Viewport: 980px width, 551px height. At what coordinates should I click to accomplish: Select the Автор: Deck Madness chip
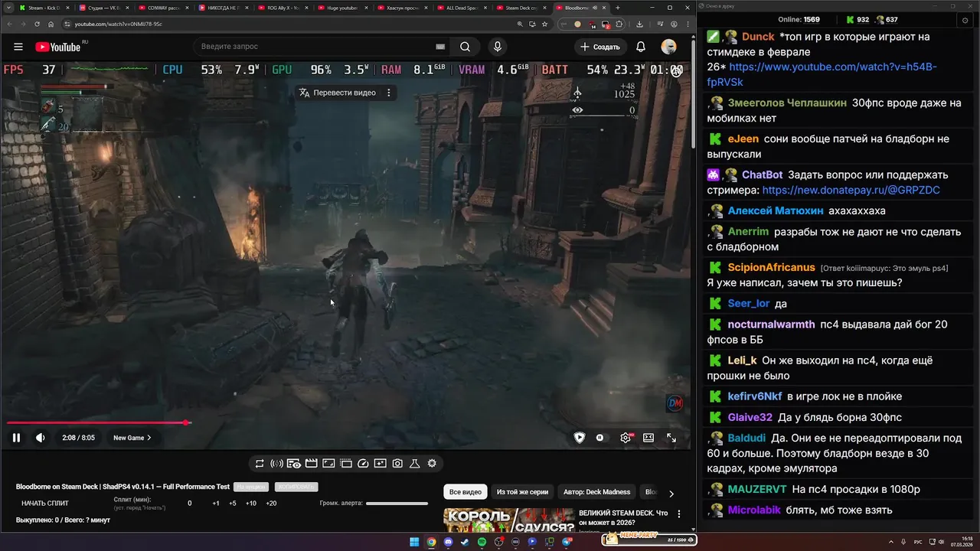597,492
